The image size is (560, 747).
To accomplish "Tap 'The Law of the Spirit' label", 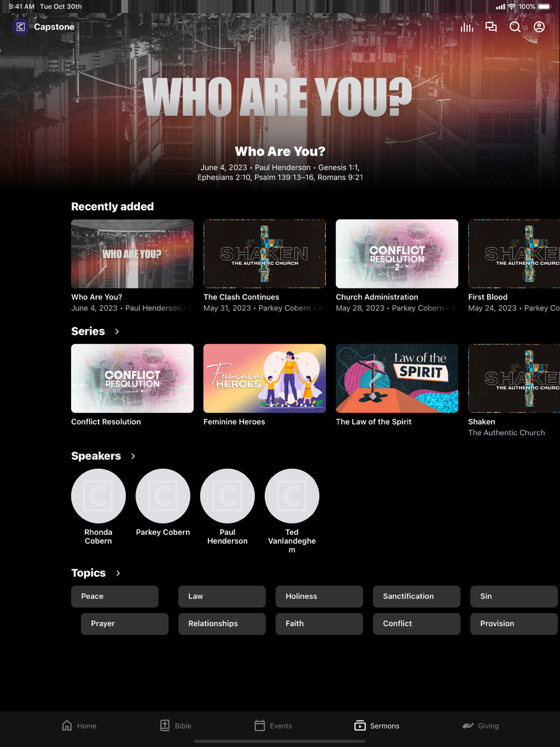I will pos(374,422).
